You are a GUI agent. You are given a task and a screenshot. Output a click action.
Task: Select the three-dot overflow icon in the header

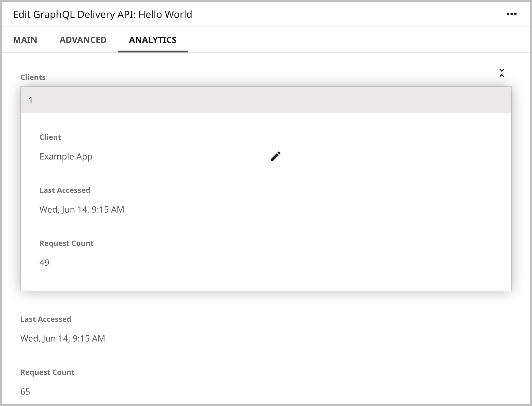click(512, 14)
